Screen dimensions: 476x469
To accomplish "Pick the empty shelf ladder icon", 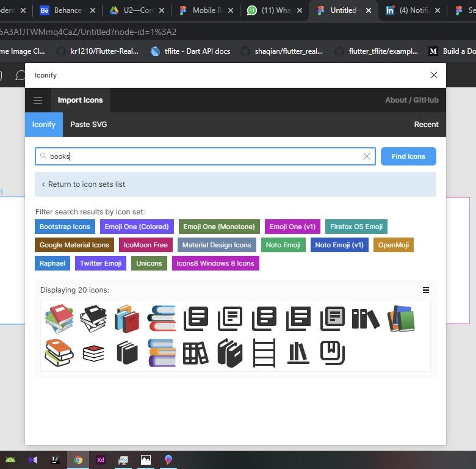I will click(x=264, y=353).
